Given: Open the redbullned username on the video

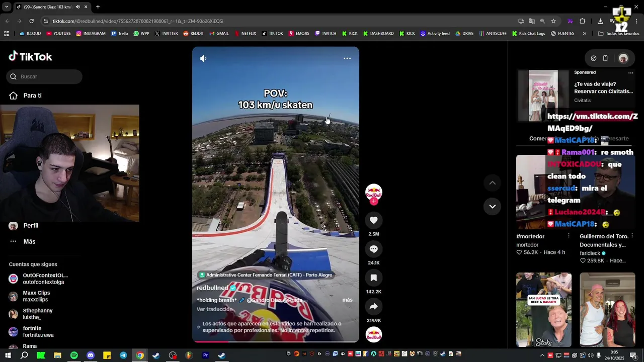Looking at the screenshot, I should pos(212,288).
